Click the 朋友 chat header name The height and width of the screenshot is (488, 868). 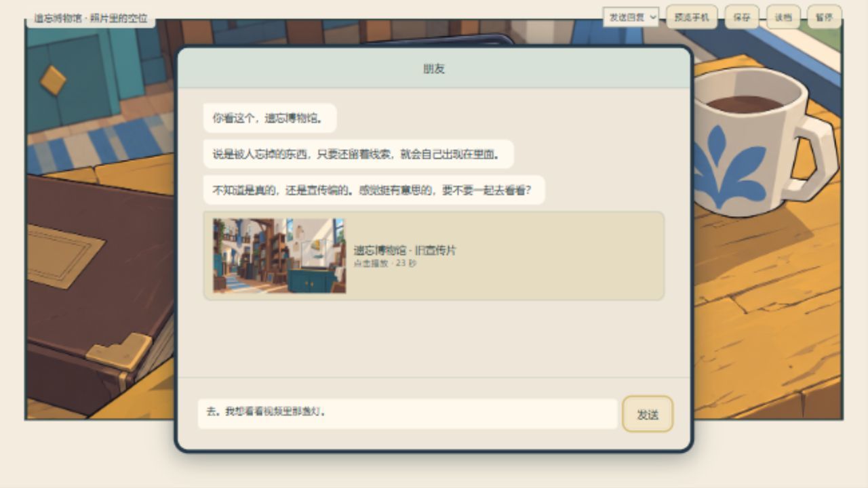(434, 68)
